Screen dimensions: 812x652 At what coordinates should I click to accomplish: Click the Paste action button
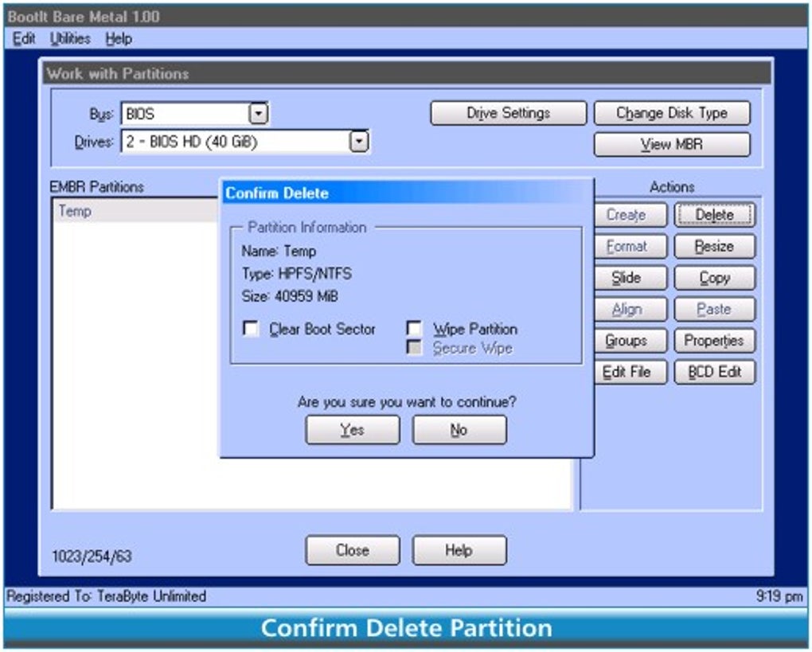point(715,310)
